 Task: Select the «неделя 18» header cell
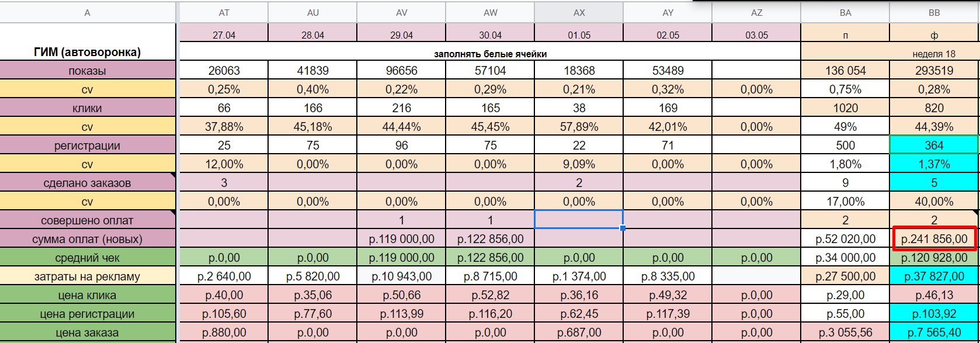(x=934, y=54)
